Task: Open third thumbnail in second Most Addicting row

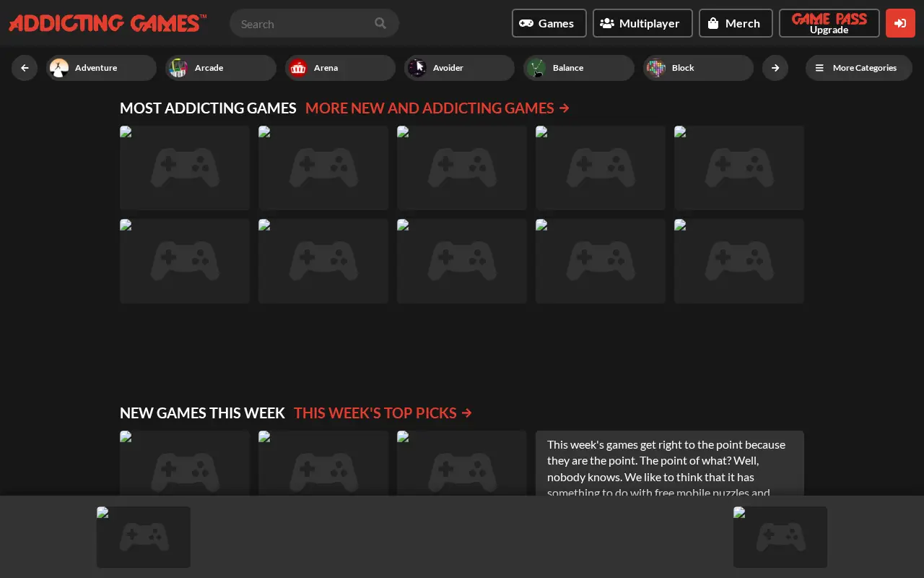Action: [462, 261]
